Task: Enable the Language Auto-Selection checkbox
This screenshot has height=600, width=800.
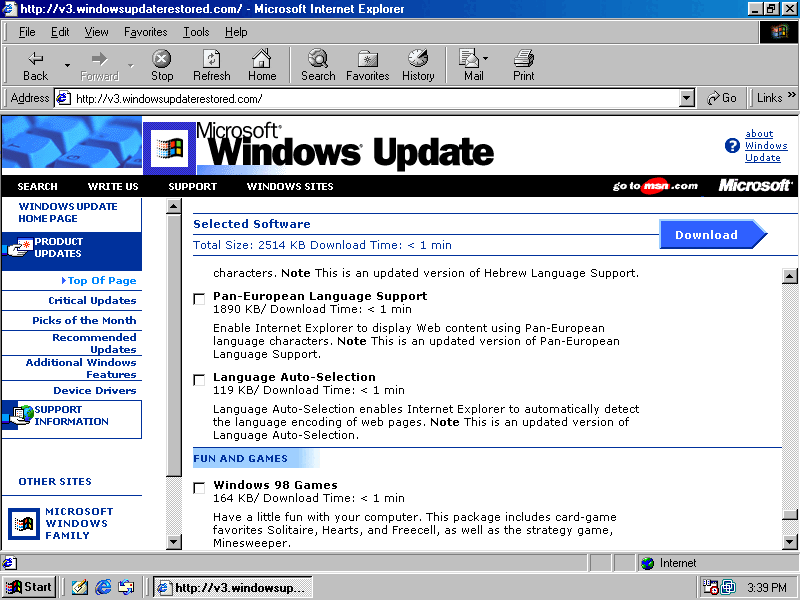Action: [199, 380]
